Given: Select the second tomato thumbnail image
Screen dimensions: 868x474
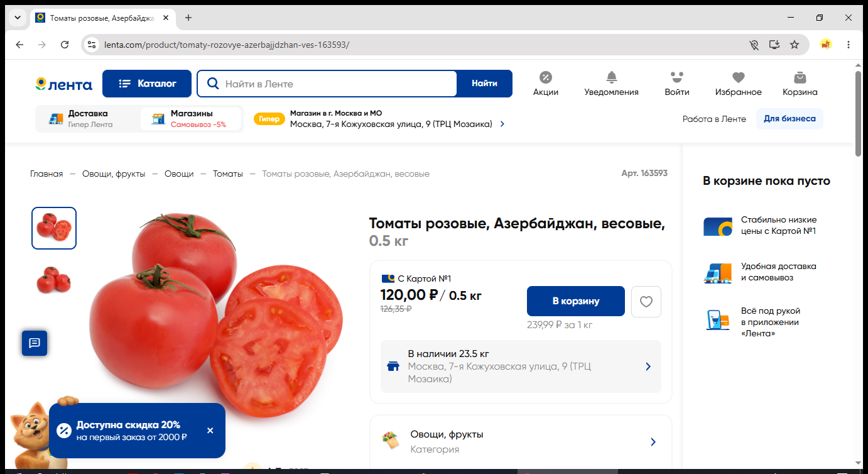Looking at the screenshot, I should click(x=54, y=280).
